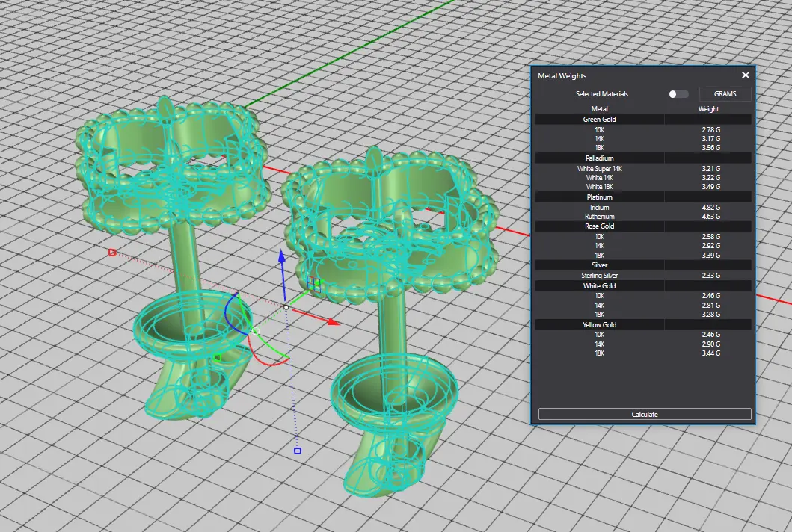The width and height of the screenshot is (792, 532).
Task: Click the GRAMS unit button
Action: (x=725, y=94)
